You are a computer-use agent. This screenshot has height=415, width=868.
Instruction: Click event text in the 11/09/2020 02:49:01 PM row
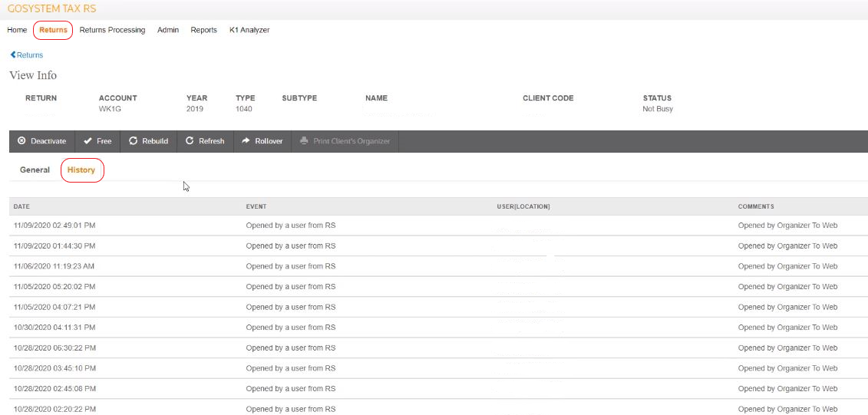[x=291, y=226]
